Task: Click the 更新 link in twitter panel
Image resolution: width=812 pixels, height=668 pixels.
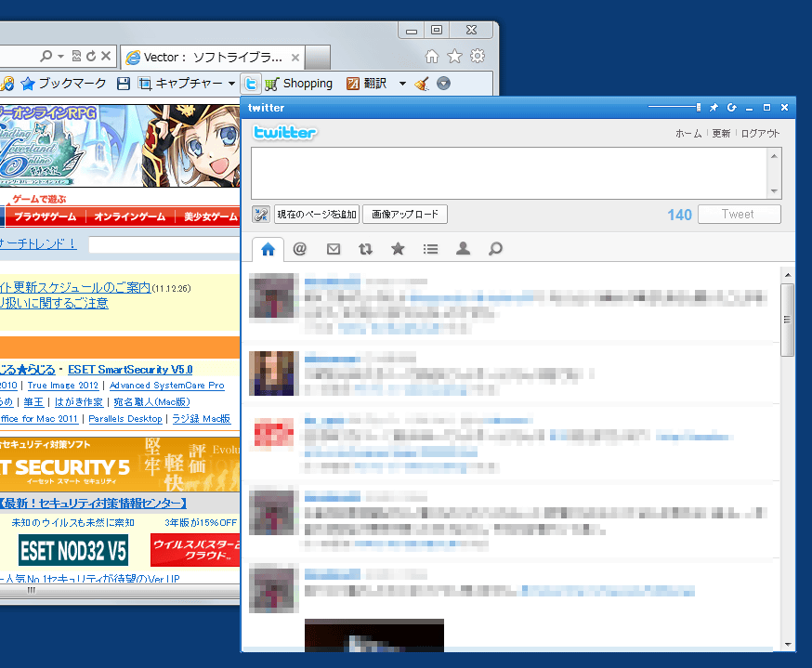Action: click(x=721, y=134)
